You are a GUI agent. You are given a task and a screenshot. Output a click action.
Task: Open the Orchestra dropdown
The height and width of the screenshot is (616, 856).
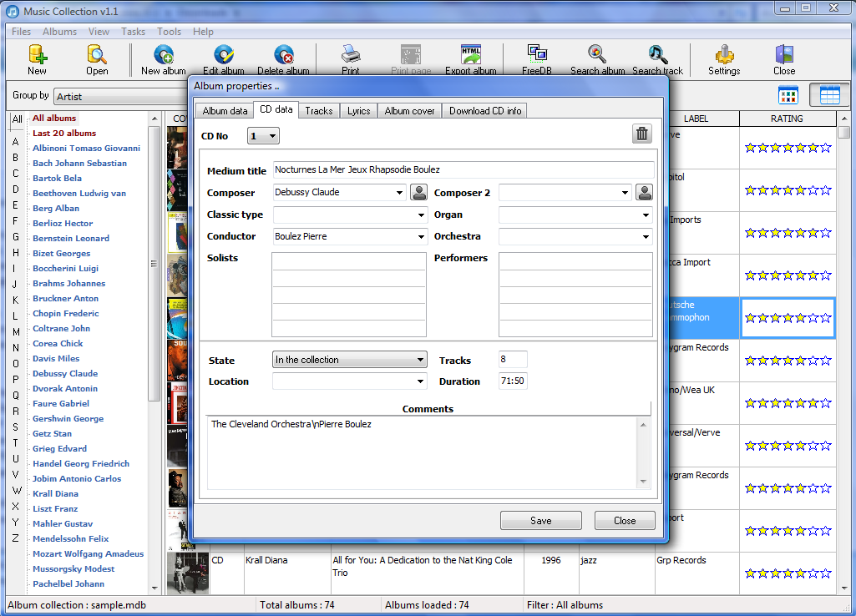646,237
